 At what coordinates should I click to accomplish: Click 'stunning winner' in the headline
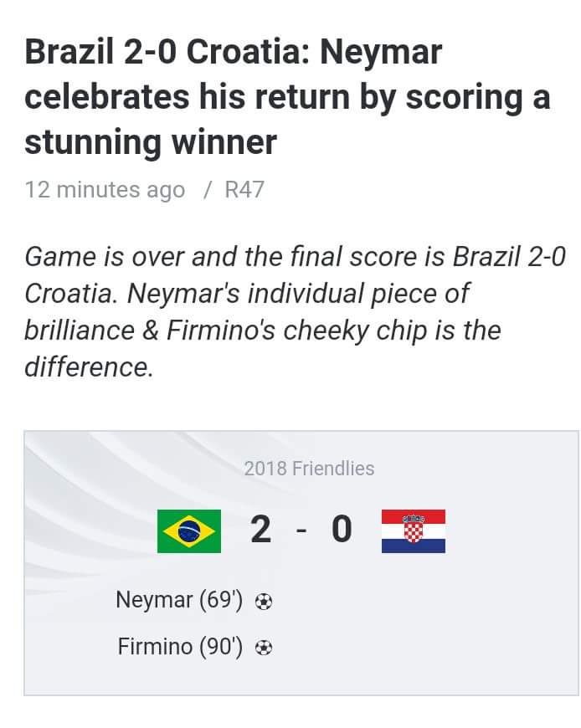click(151, 142)
